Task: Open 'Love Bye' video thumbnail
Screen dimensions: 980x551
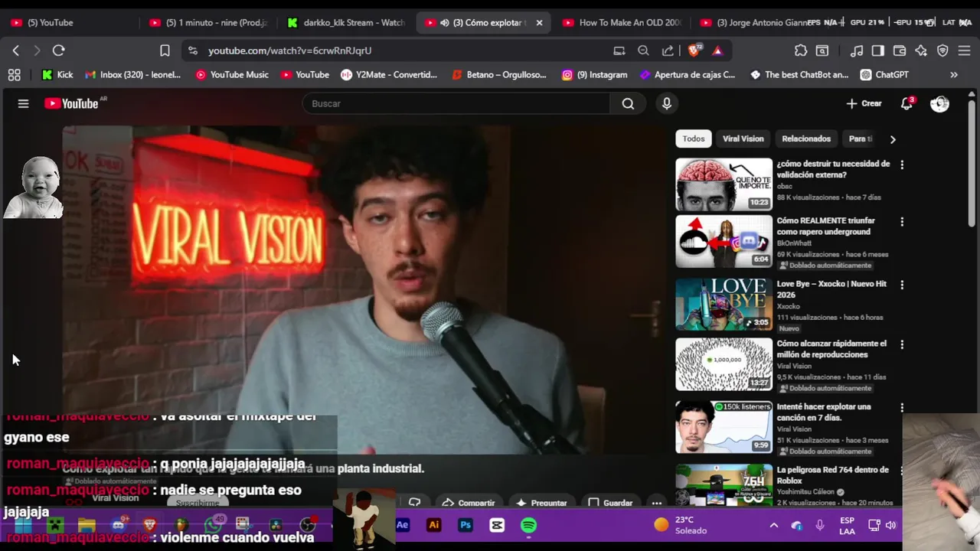Action: [724, 304]
